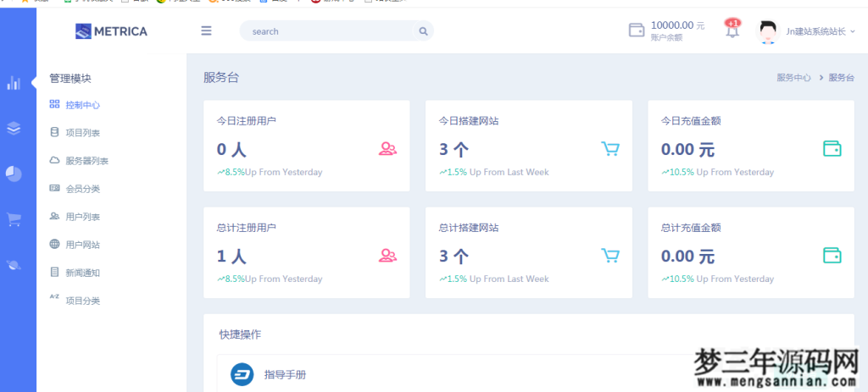Click the 快捷操作 section heading
Viewport: 868px width, 392px height.
(x=240, y=334)
